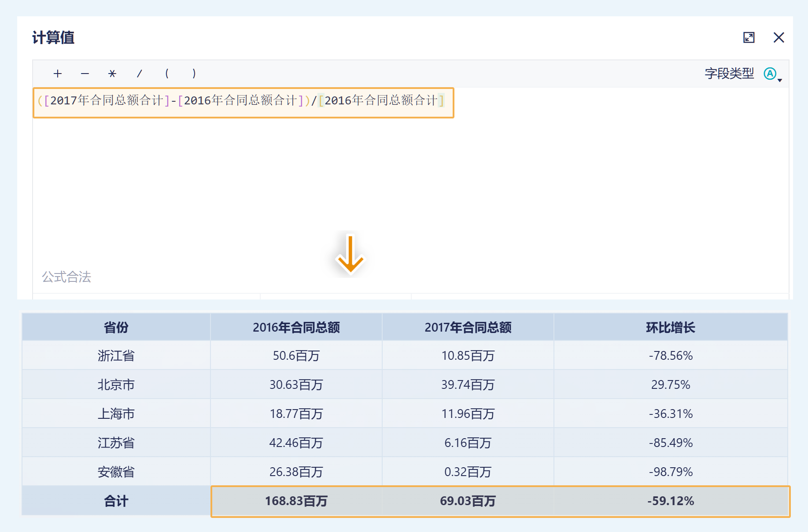
Task: Click the [2017年合同总额合计] formula token
Action: 107,100
